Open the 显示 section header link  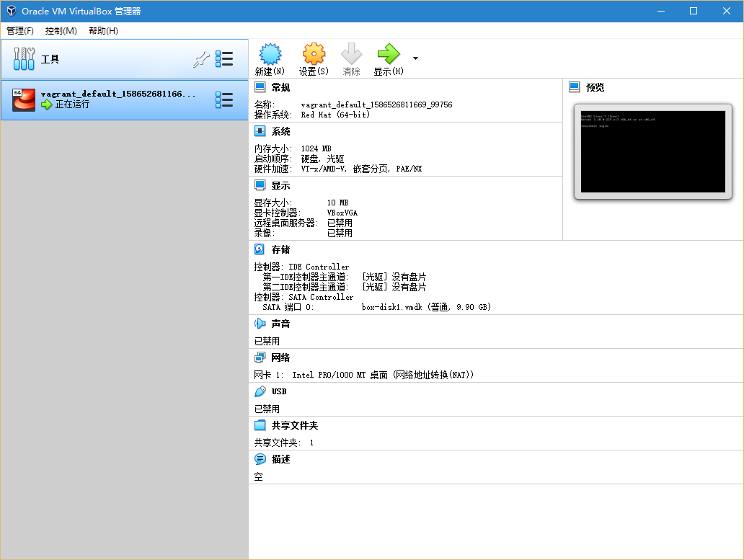point(280,185)
